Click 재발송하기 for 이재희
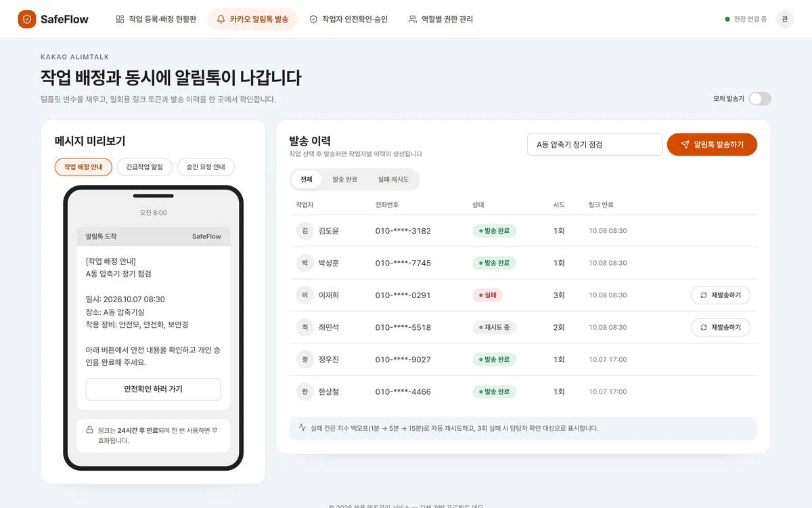812x508 pixels. pyautogui.click(x=721, y=295)
